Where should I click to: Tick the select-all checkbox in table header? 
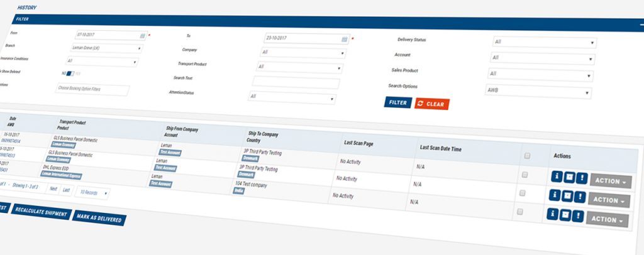(526, 156)
